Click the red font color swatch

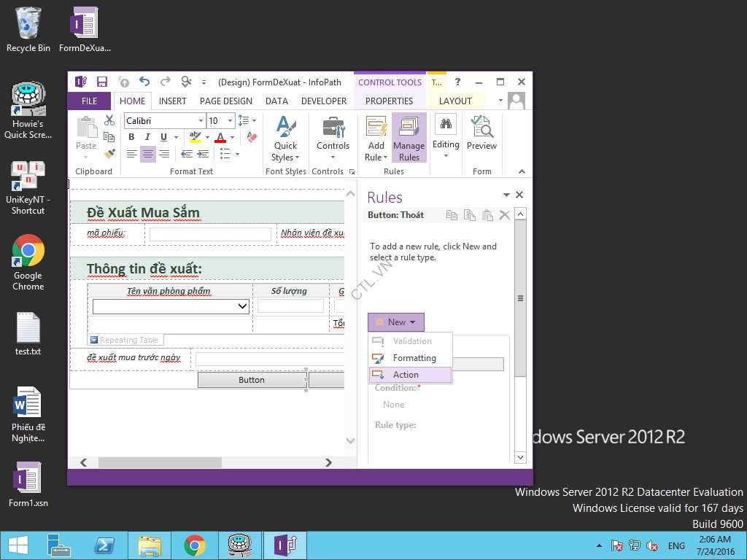click(x=220, y=137)
